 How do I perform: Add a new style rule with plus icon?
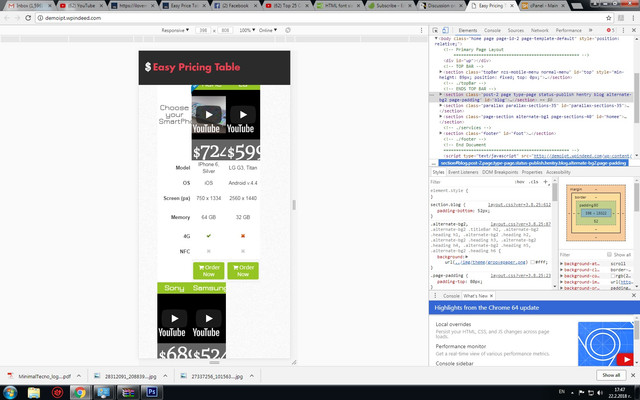pos(545,182)
